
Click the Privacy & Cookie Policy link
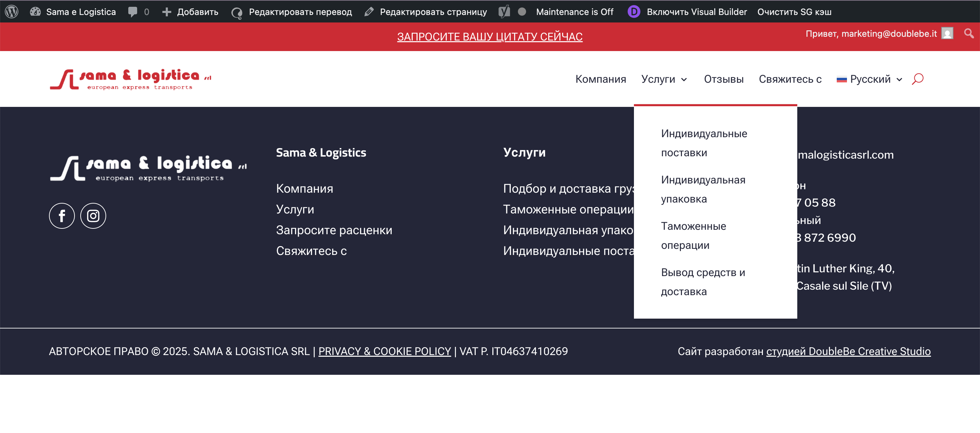click(x=384, y=351)
